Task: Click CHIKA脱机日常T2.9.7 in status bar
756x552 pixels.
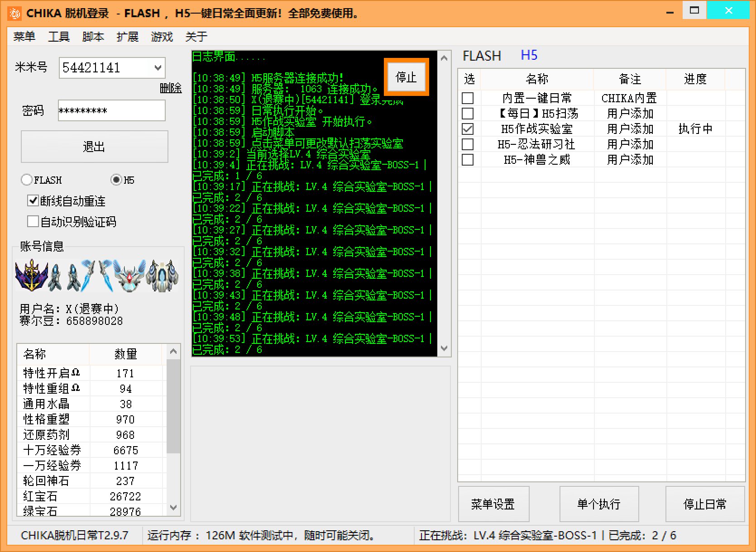Action: pyautogui.click(x=75, y=536)
